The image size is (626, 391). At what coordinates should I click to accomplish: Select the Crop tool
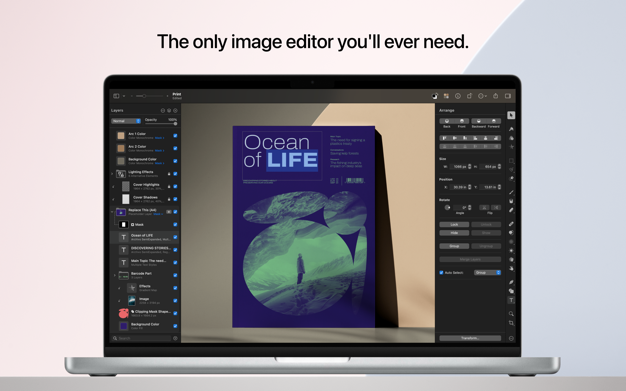(x=511, y=323)
